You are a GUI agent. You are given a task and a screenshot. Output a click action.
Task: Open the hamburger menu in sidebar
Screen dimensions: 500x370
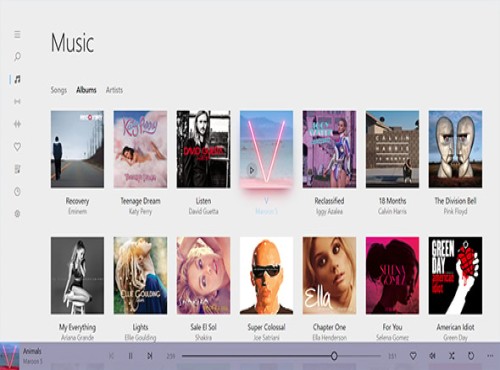17,34
